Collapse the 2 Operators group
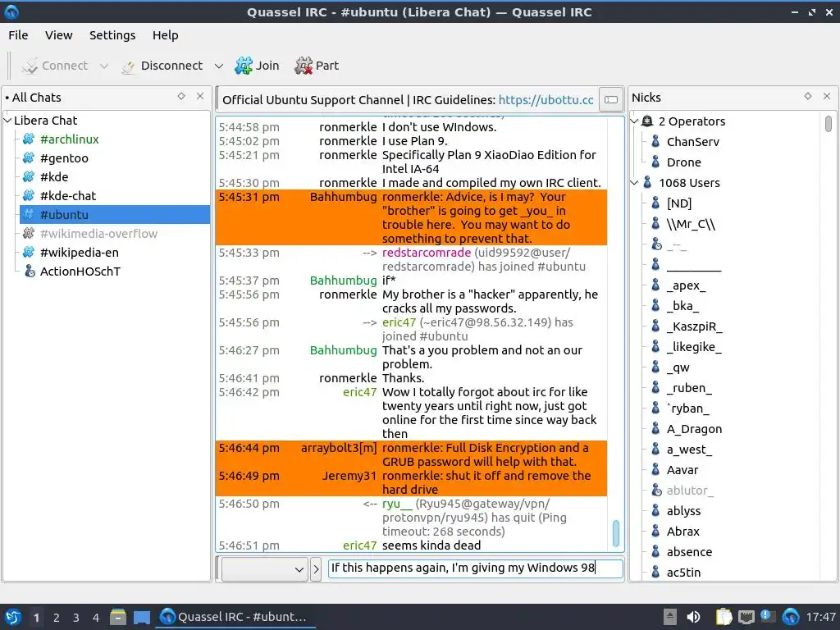The image size is (840, 630). [634, 121]
